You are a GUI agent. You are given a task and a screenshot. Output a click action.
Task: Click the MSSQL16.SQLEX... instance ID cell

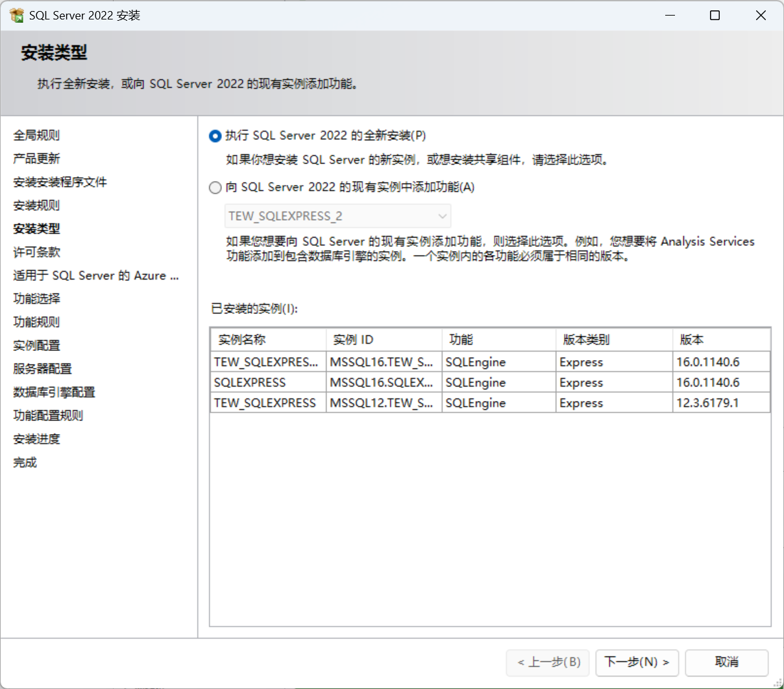click(384, 382)
